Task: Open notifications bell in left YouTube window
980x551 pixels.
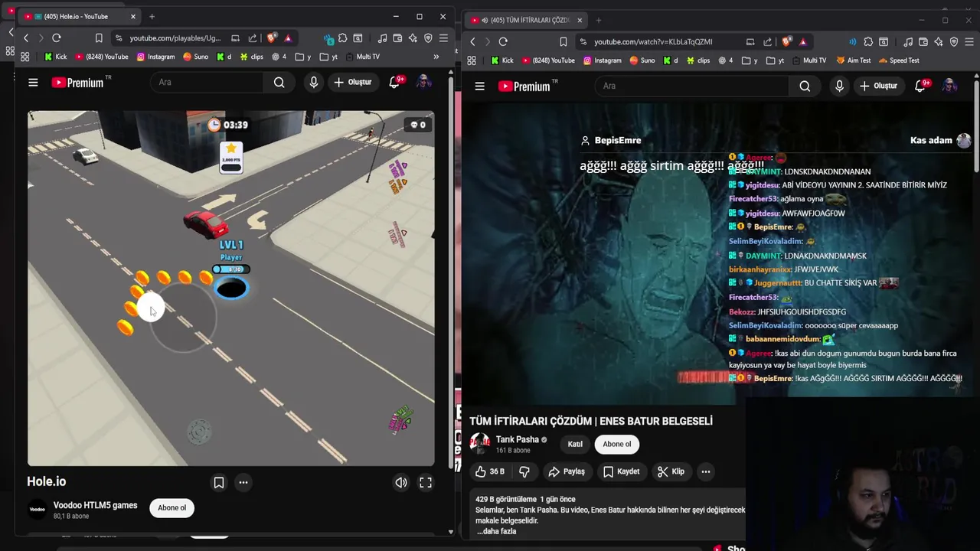Action: point(395,82)
